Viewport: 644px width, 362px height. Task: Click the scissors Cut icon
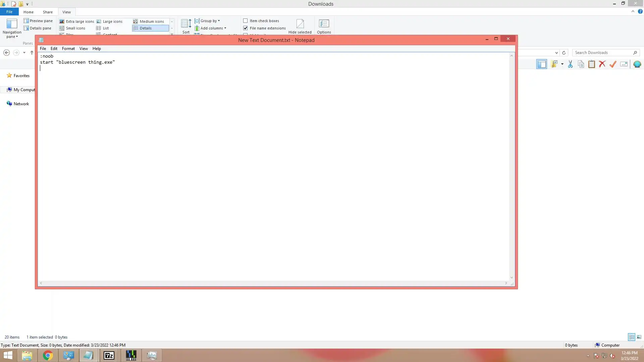pyautogui.click(x=570, y=64)
